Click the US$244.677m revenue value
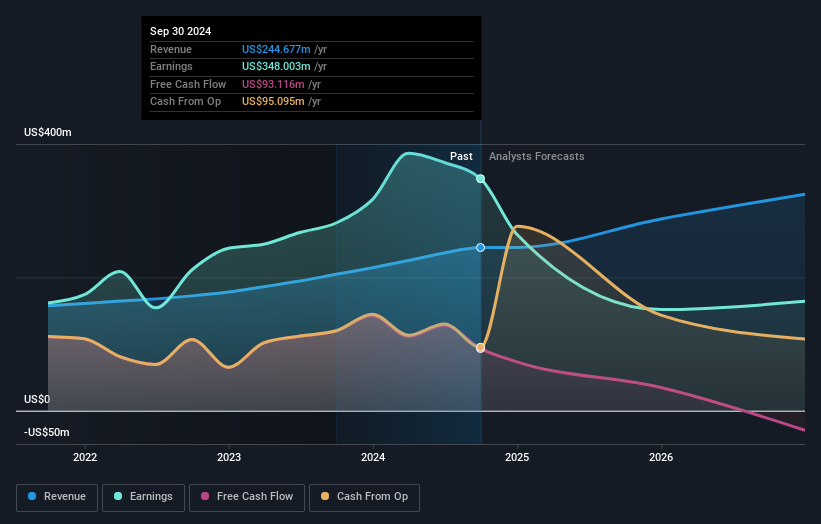Screen dimensions: 821x524 (x=276, y=49)
